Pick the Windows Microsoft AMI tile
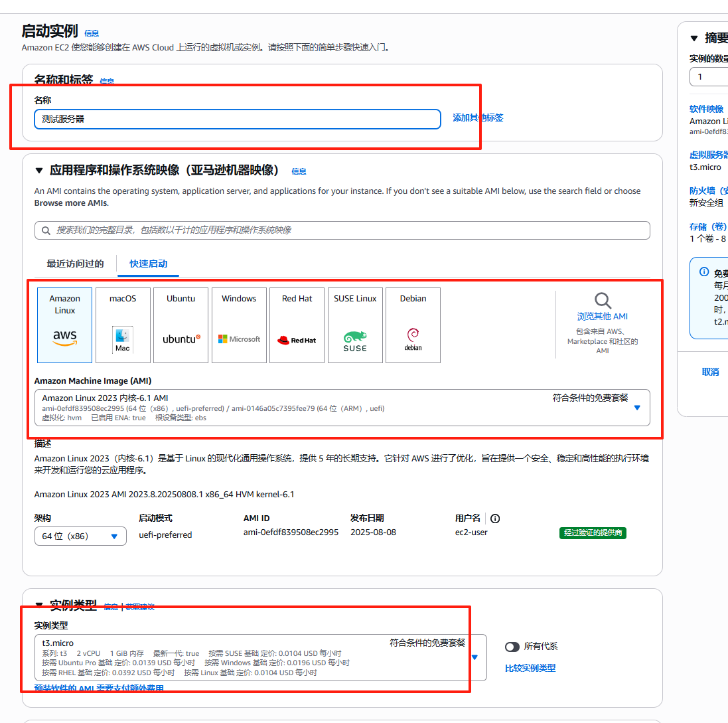 coord(239,325)
